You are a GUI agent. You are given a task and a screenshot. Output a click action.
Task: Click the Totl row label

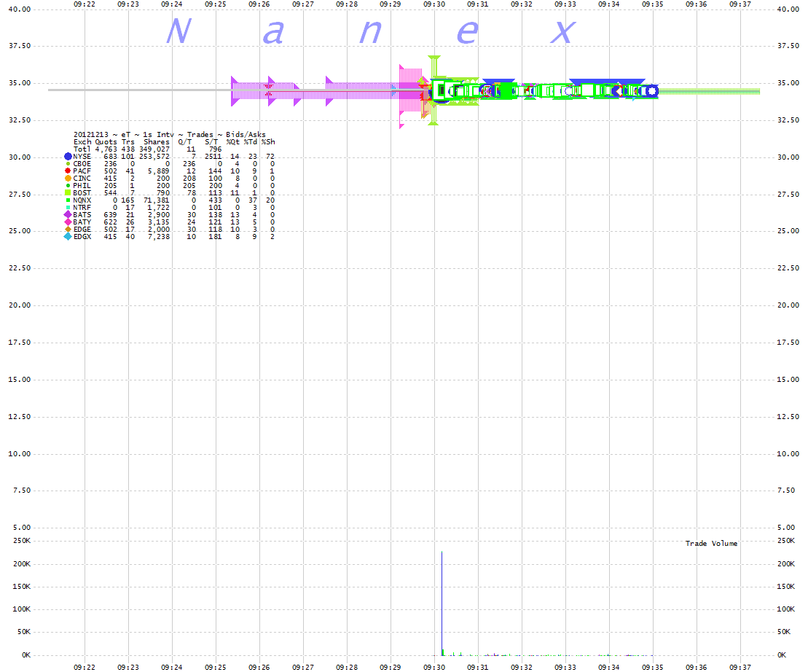pos(82,149)
